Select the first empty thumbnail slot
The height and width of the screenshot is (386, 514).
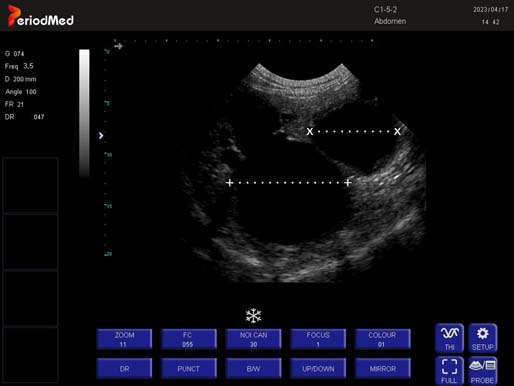coord(30,185)
